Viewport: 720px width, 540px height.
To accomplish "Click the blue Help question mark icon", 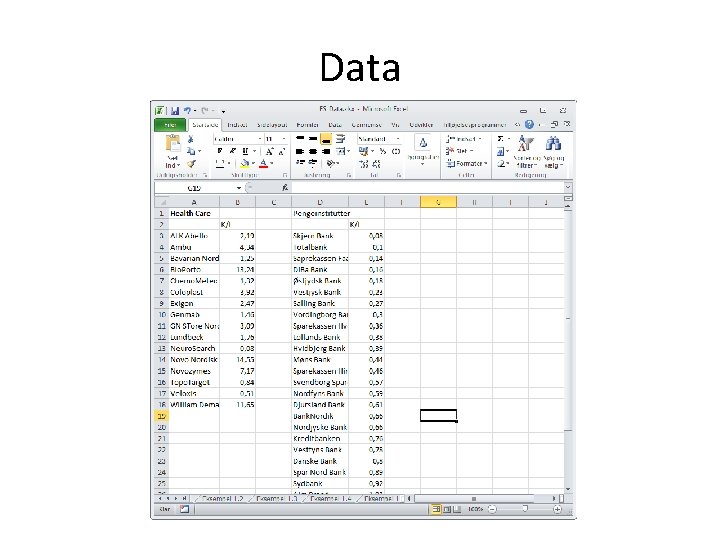I will click(529, 124).
